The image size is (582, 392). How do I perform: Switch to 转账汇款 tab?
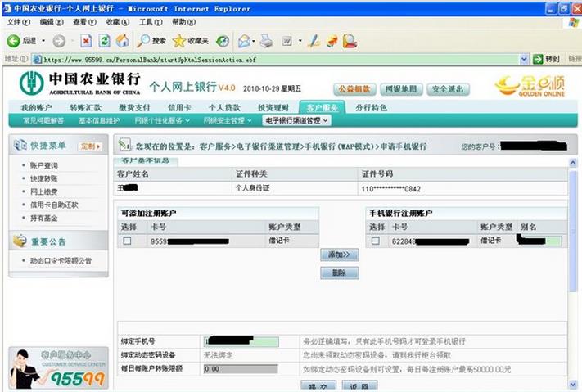(85, 108)
